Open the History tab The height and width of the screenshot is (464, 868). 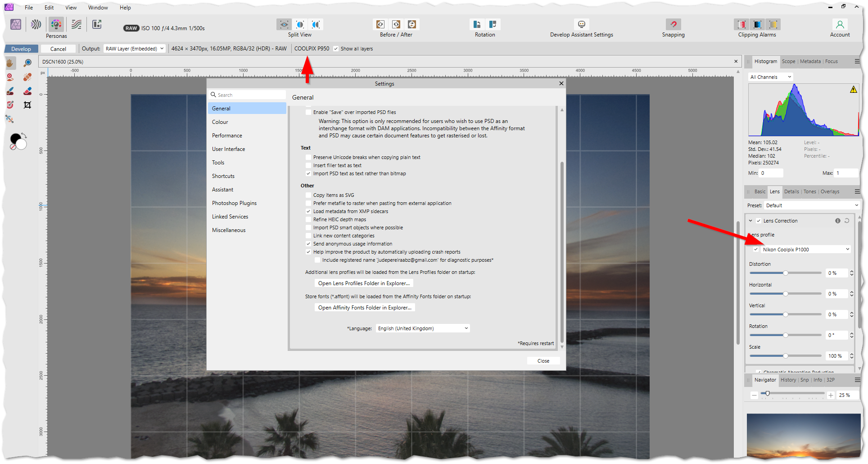[x=788, y=380]
